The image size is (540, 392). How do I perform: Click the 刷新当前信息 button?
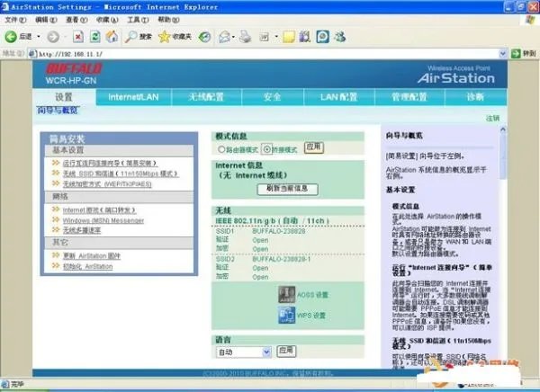[x=288, y=189]
